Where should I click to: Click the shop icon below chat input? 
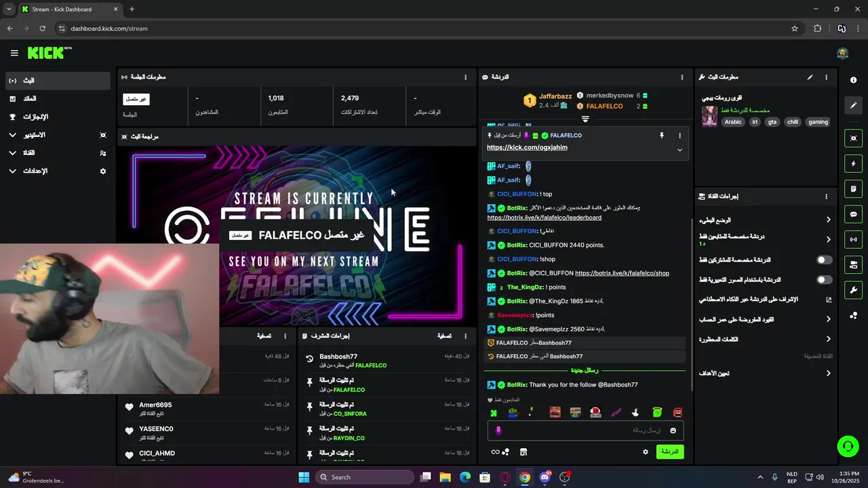(523, 452)
